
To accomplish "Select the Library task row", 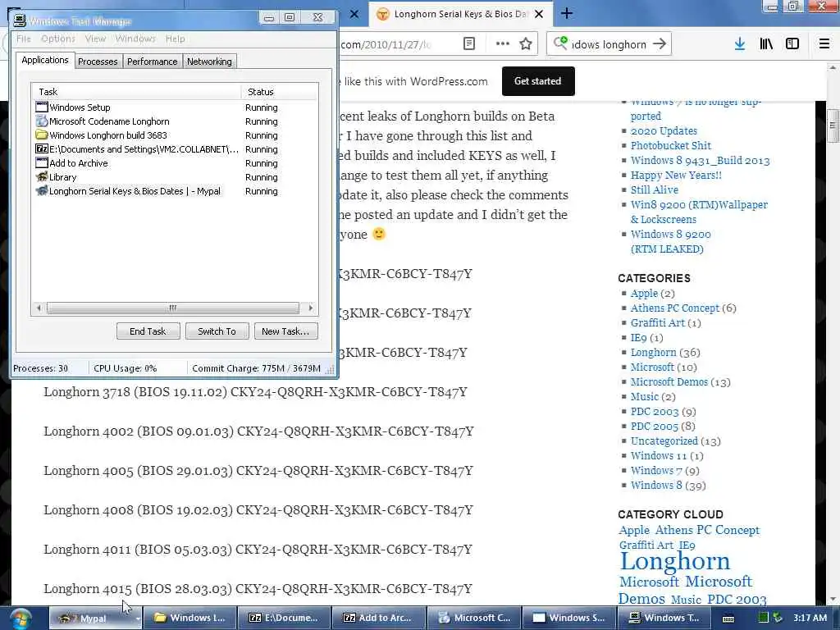I will (174, 177).
